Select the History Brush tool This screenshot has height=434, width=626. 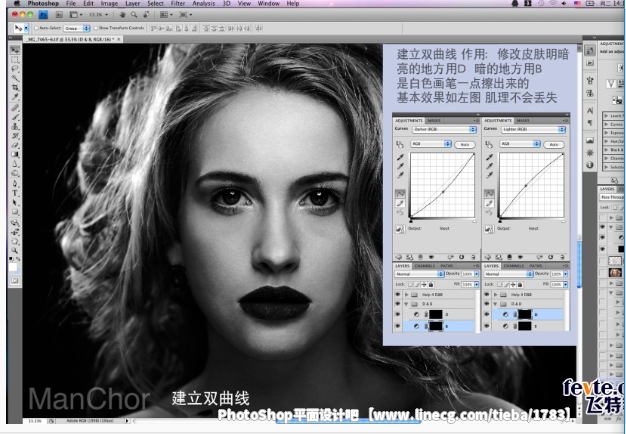click(15, 135)
